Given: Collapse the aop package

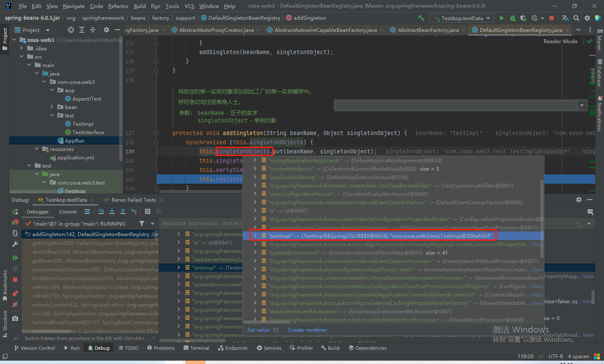Looking at the screenshot, I should pos(52,90).
